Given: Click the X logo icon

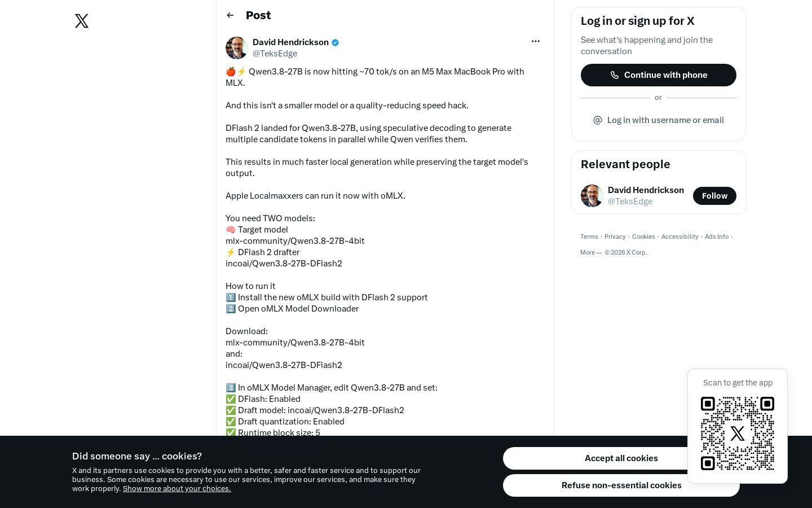Looking at the screenshot, I should [82, 21].
